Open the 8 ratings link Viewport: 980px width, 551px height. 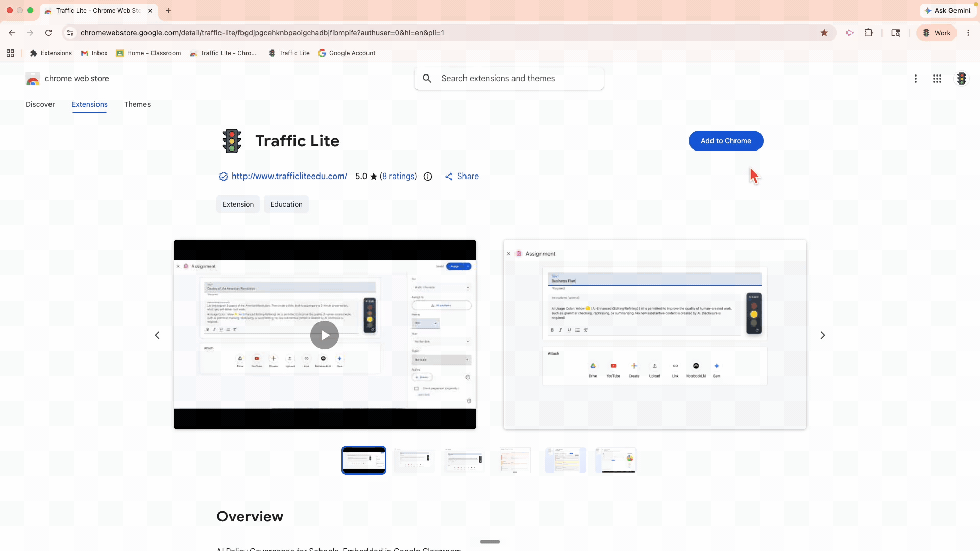tap(398, 176)
